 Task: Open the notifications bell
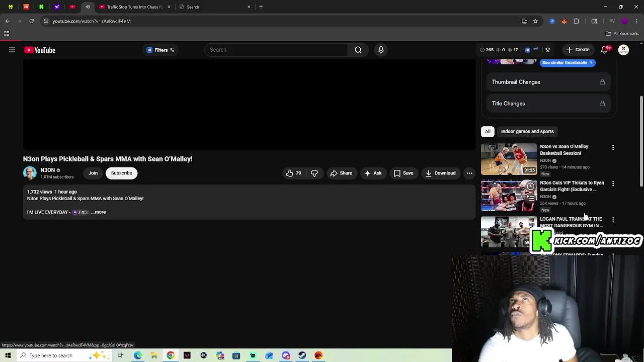[605, 50]
